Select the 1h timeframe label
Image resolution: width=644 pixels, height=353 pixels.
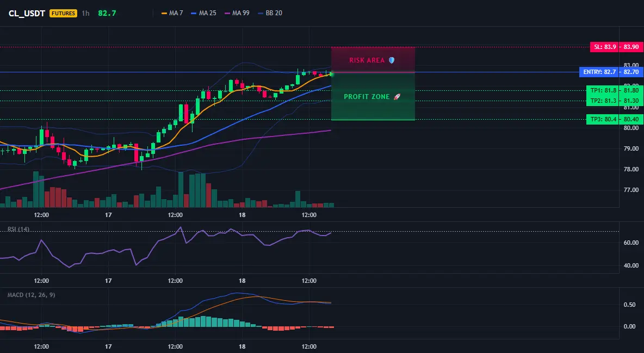tap(85, 13)
